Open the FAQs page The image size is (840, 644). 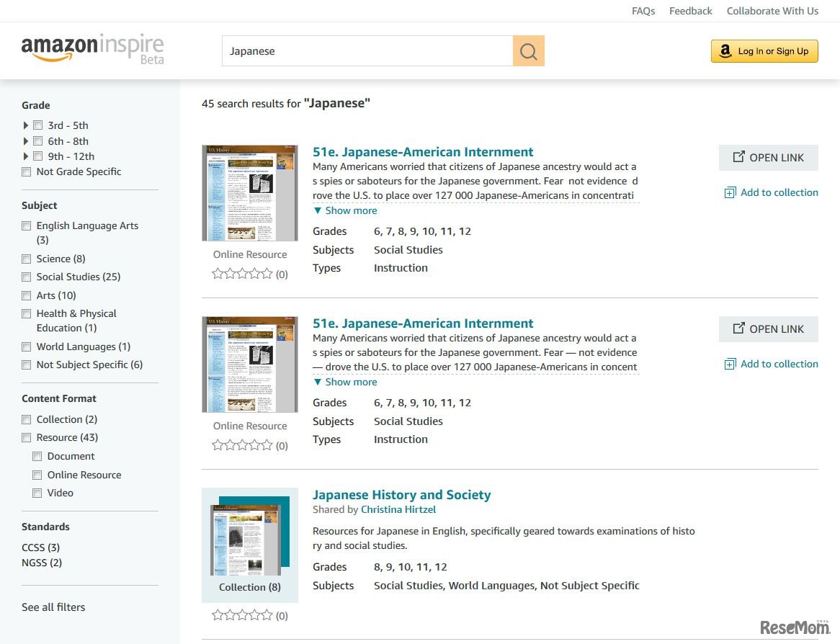(643, 11)
